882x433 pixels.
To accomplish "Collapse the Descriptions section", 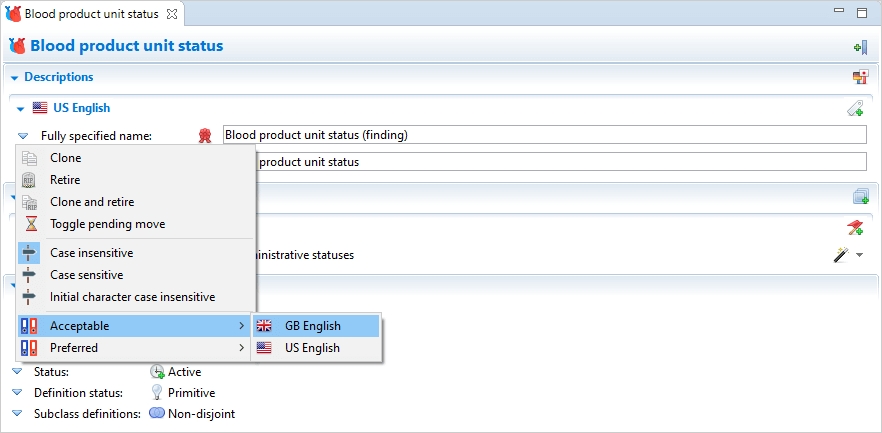I will [x=15, y=78].
